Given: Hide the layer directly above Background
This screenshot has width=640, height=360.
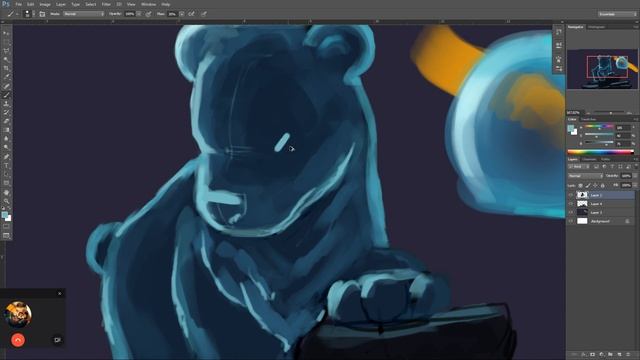Looking at the screenshot, I should (571, 212).
